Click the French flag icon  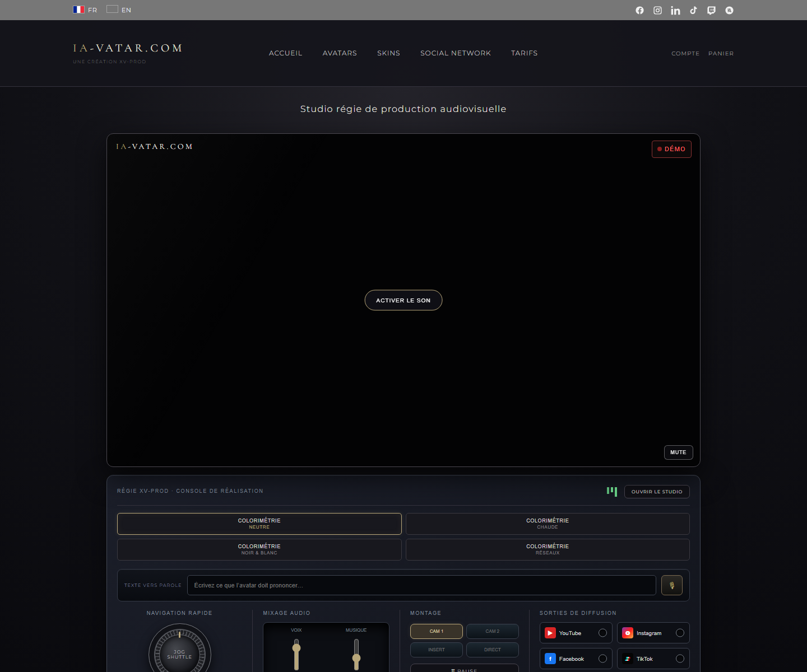click(x=78, y=10)
